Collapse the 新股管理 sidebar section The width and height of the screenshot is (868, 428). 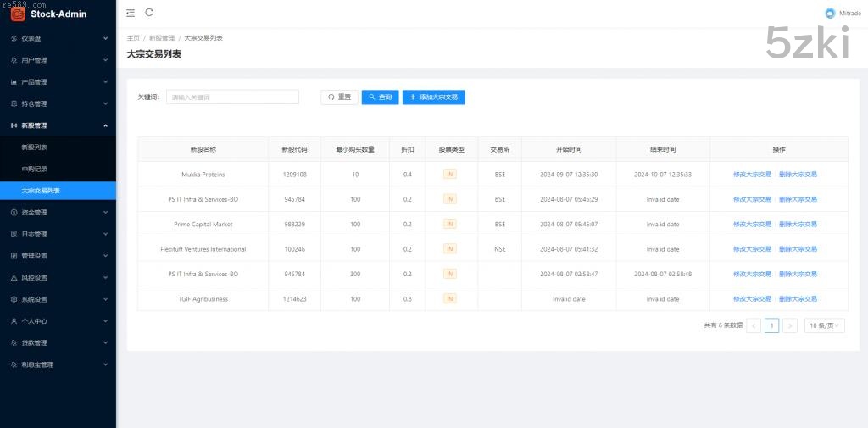(58, 125)
